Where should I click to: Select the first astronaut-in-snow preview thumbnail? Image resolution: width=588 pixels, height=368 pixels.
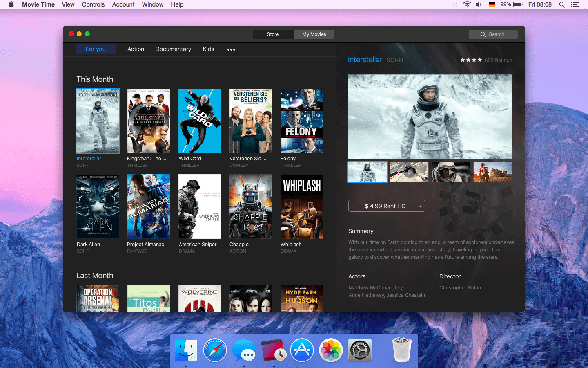(x=367, y=172)
